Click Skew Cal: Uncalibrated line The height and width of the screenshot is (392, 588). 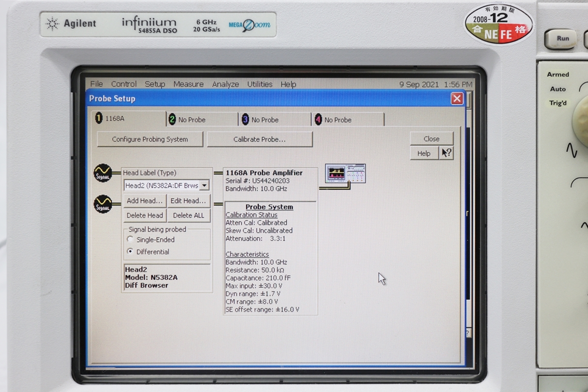pos(259,230)
